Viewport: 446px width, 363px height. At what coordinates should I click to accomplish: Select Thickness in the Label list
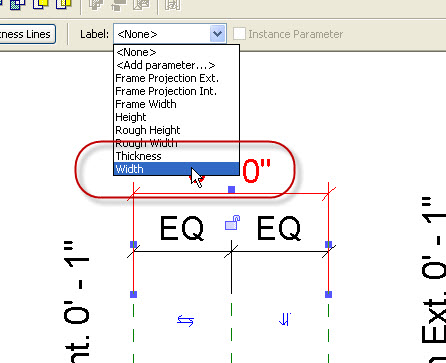[176, 156]
